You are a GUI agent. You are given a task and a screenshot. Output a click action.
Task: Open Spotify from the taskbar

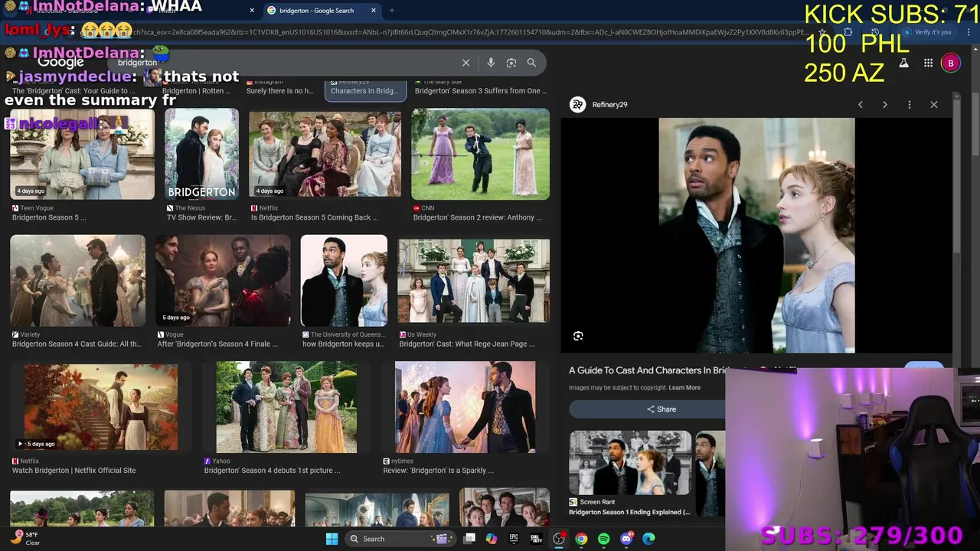point(603,539)
